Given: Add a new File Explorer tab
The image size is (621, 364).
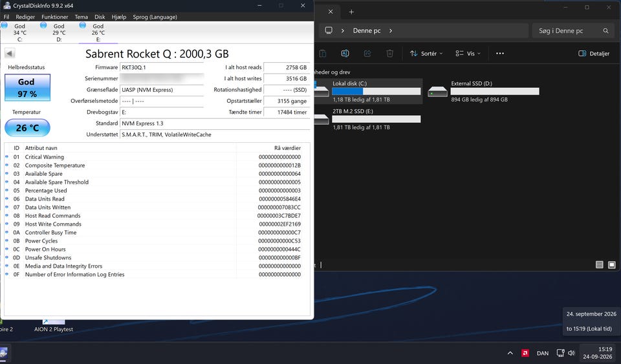Looking at the screenshot, I should pyautogui.click(x=351, y=12).
